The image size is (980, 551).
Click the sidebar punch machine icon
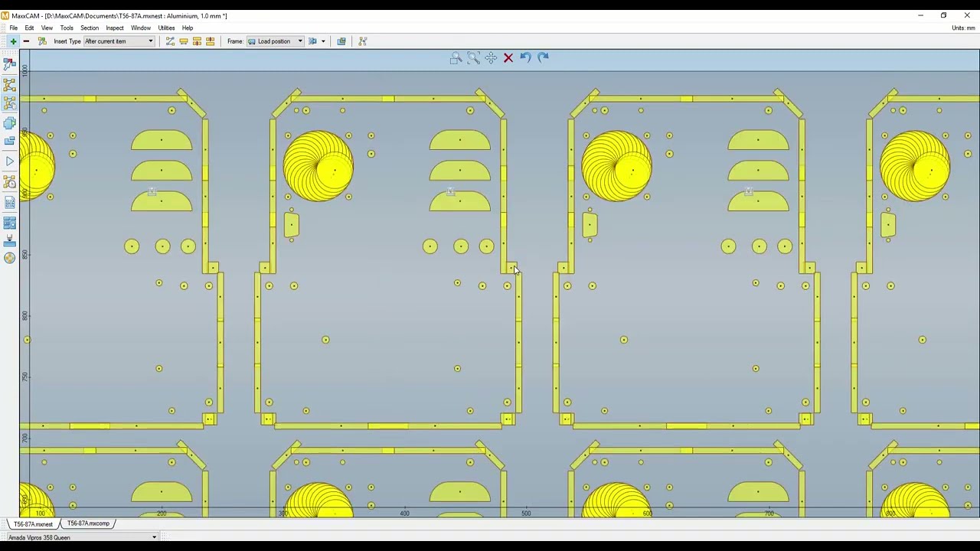[9, 241]
